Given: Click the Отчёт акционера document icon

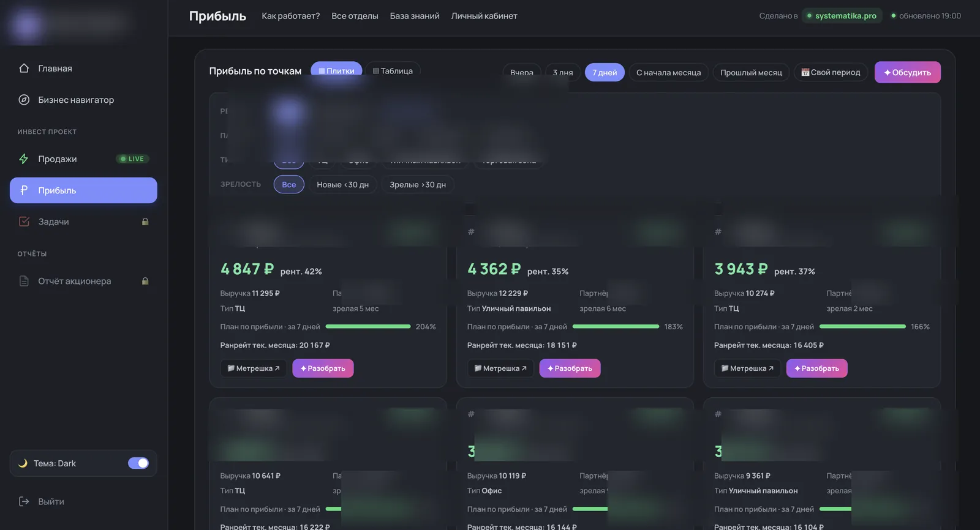Looking at the screenshot, I should [x=24, y=281].
